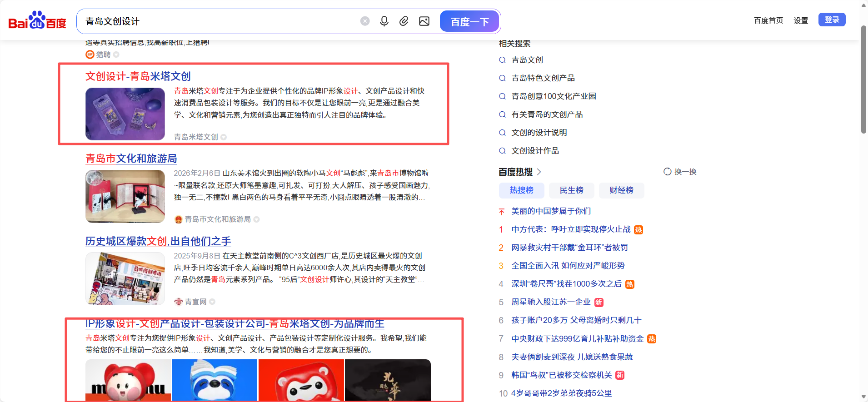
Task: Click the 青岛市文化和旅游局 source emblem icon
Action: click(179, 219)
